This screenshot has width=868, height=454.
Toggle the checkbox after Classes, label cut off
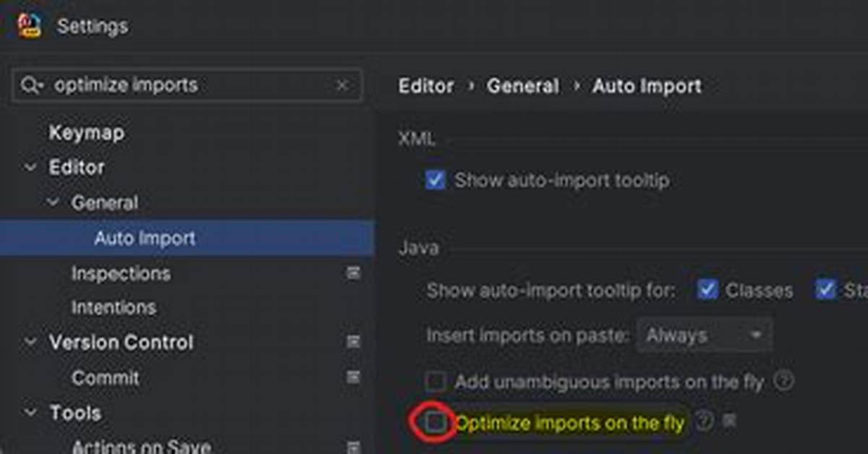[x=826, y=290]
